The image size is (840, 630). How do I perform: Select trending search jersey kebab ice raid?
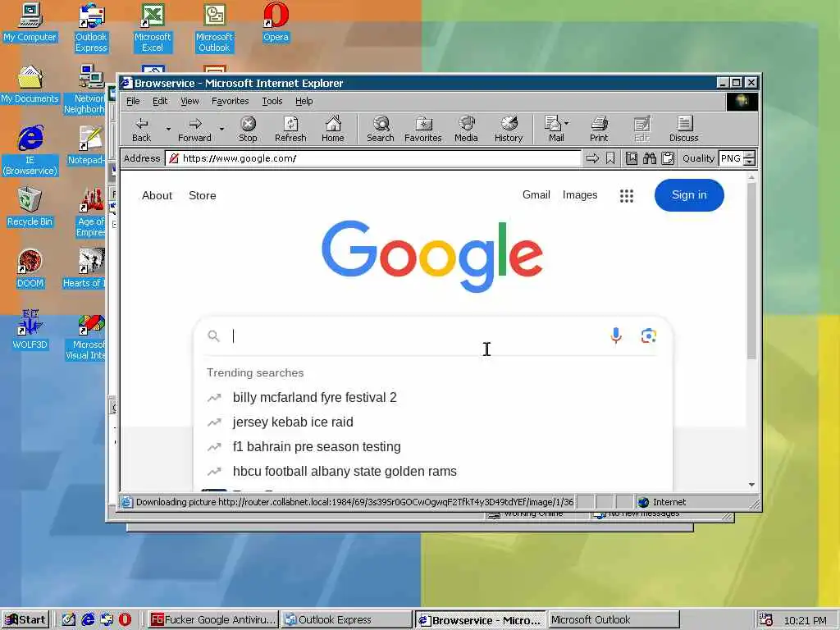pos(293,422)
